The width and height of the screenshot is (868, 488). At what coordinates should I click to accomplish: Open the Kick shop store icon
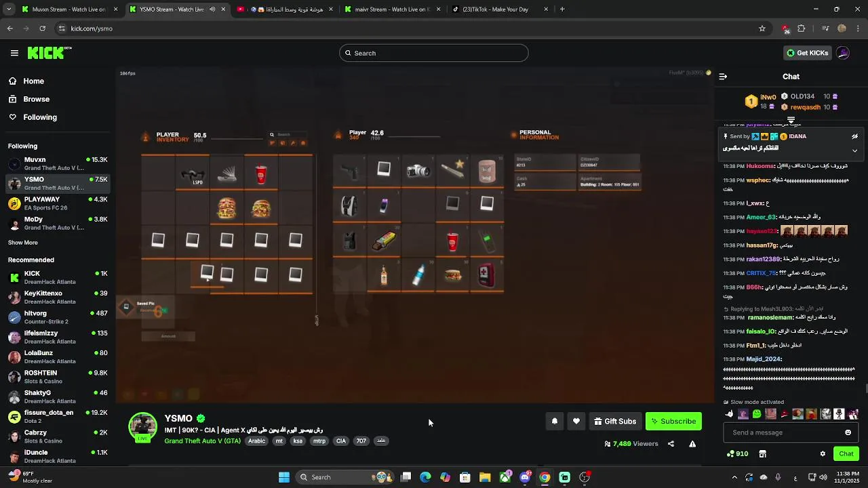(x=762, y=453)
